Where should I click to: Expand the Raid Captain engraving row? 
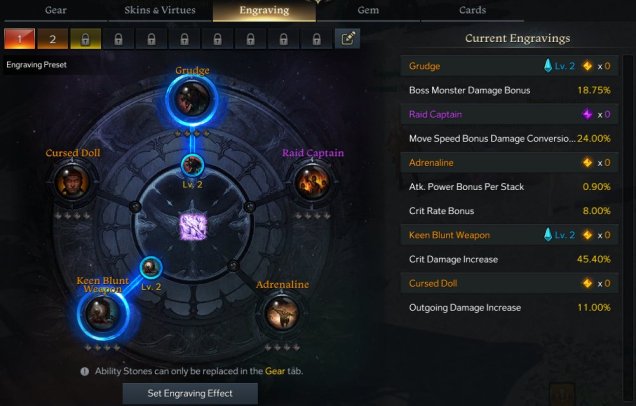pos(509,114)
